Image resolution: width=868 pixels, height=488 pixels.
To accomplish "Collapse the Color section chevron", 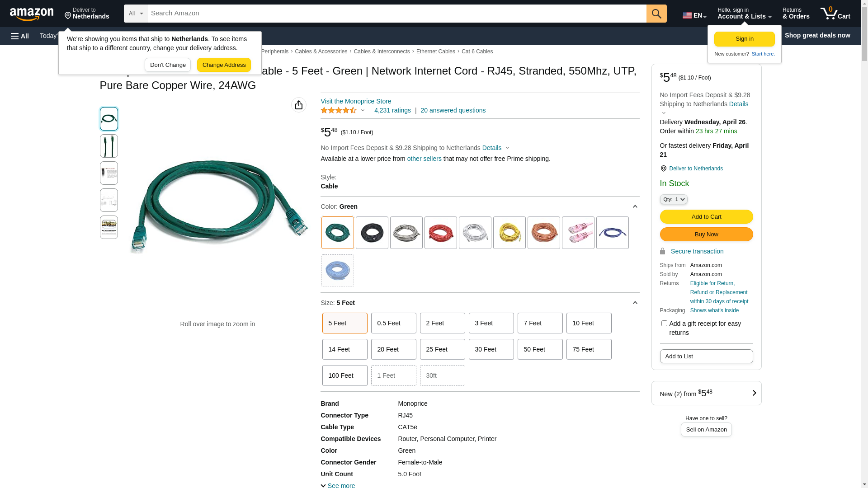I will [635, 206].
